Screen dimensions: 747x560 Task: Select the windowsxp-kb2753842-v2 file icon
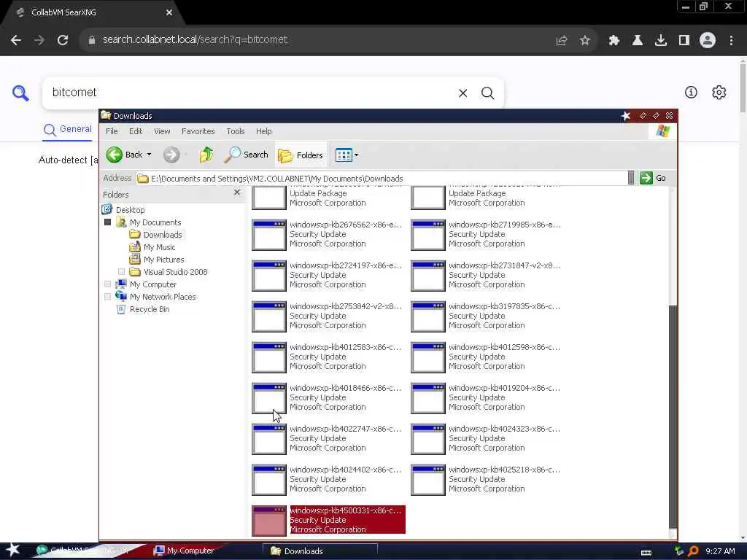(269, 316)
